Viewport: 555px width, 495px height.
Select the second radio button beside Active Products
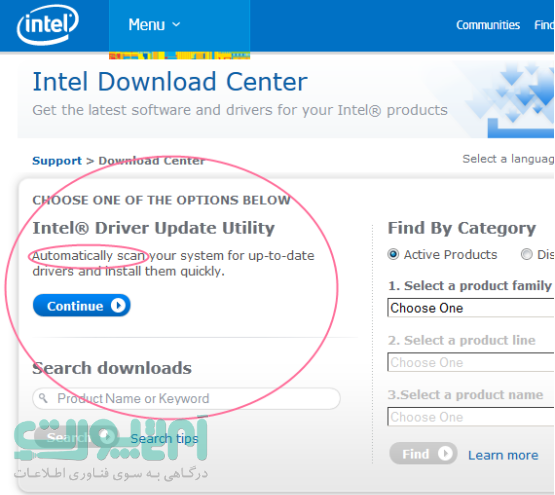[x=526, y=254]
